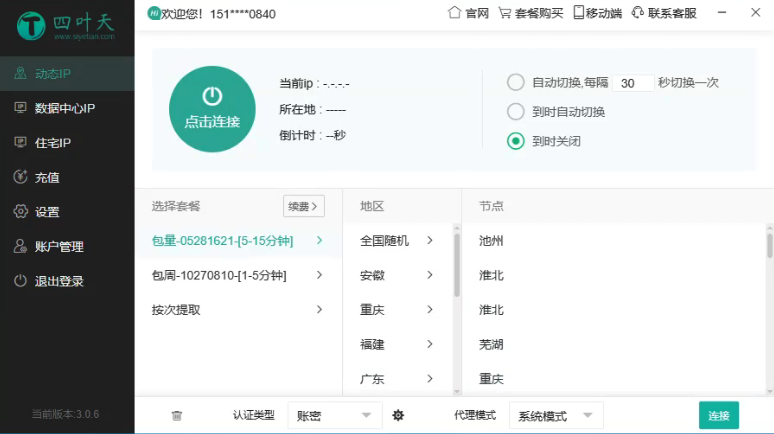Click the node list vertical scrollbar
This screenshot has width=774, height=434.
tap(769, 246)
